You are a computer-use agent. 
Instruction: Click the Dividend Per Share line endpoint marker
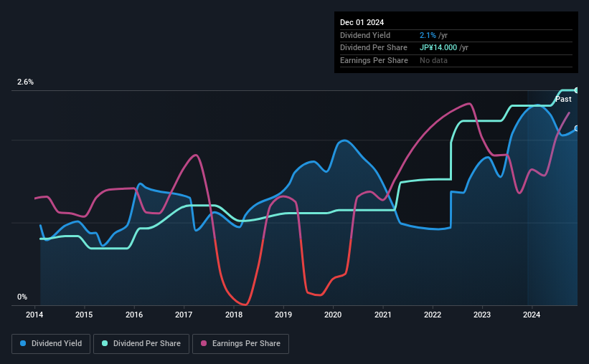577,90
